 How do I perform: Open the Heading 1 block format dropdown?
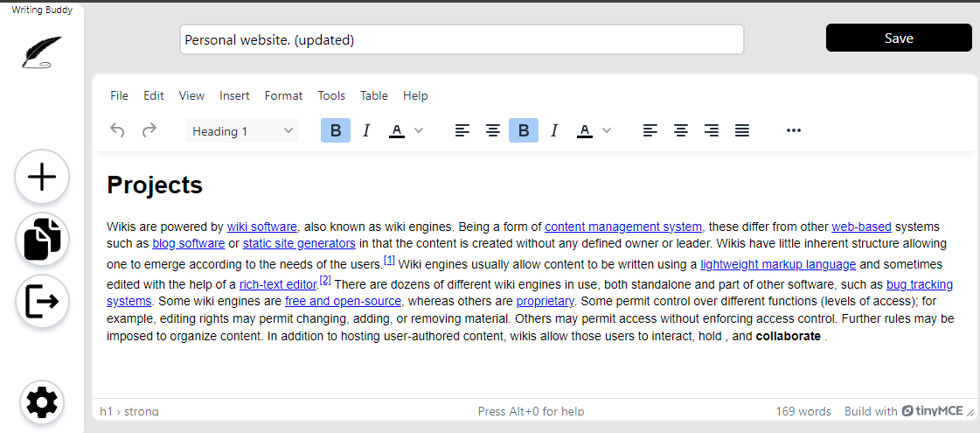(x=242, y=130)
